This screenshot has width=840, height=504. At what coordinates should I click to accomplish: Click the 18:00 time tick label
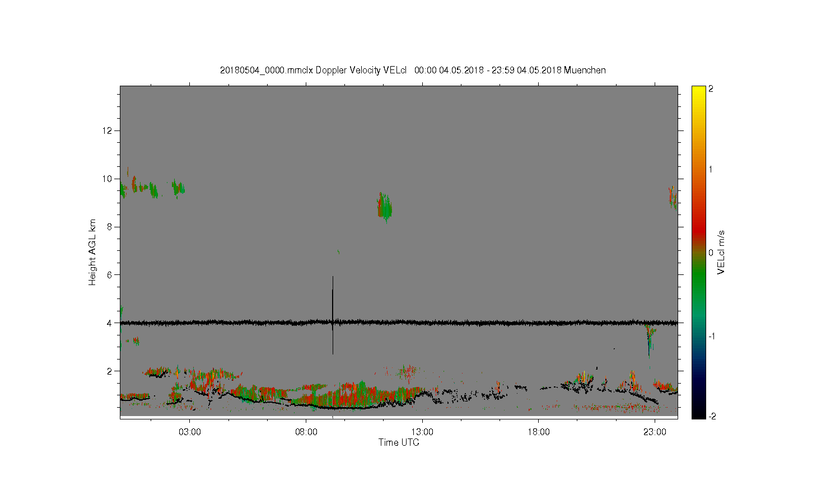point(539,432)
